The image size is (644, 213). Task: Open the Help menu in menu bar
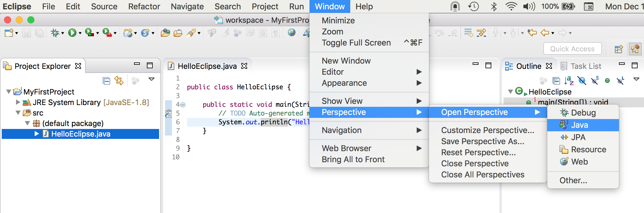(364, 6)
